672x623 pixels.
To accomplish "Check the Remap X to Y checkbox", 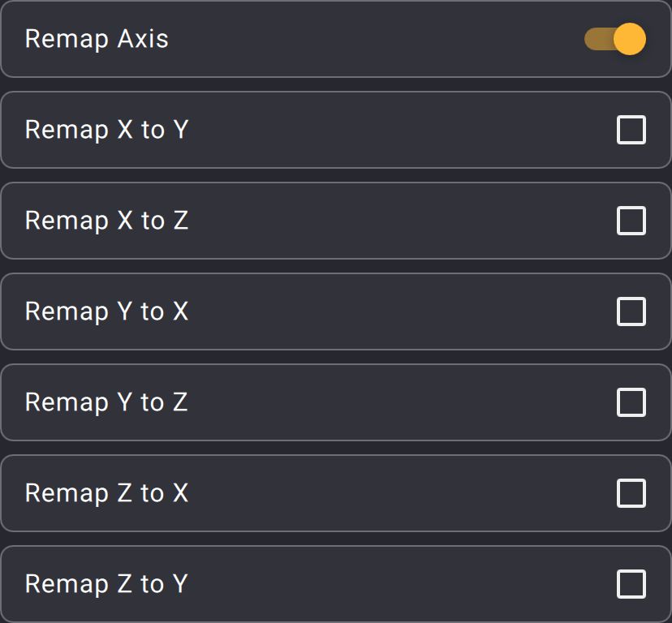I will (631, 130).
